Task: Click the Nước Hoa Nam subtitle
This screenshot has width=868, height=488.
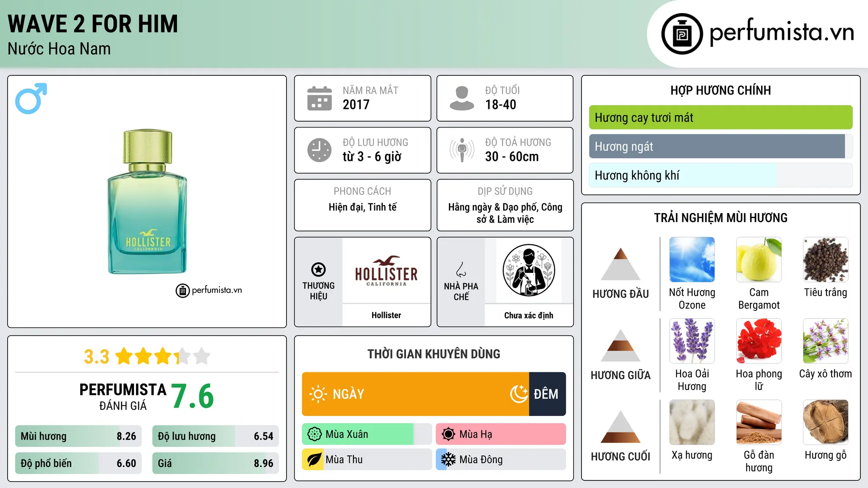Action: 59,49
